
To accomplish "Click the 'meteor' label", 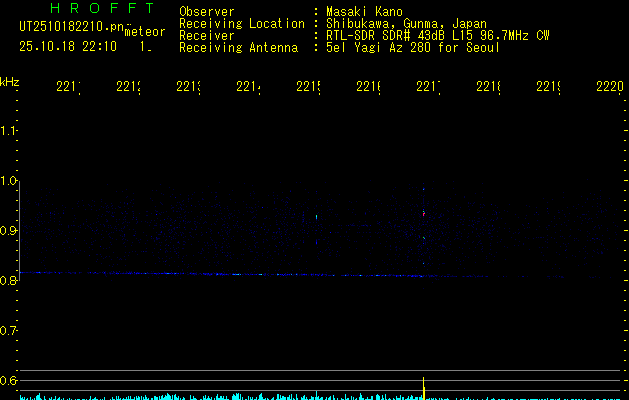I will pos(145,32).
